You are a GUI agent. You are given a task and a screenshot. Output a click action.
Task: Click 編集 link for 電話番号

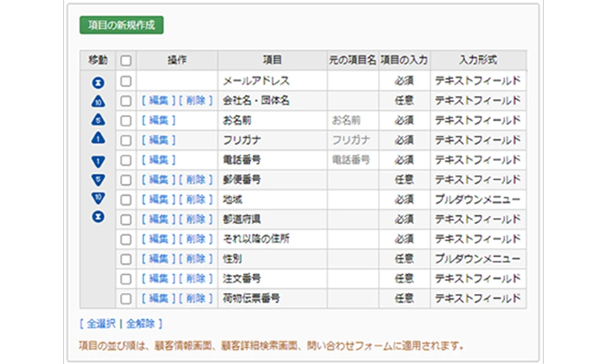(158, 160)
